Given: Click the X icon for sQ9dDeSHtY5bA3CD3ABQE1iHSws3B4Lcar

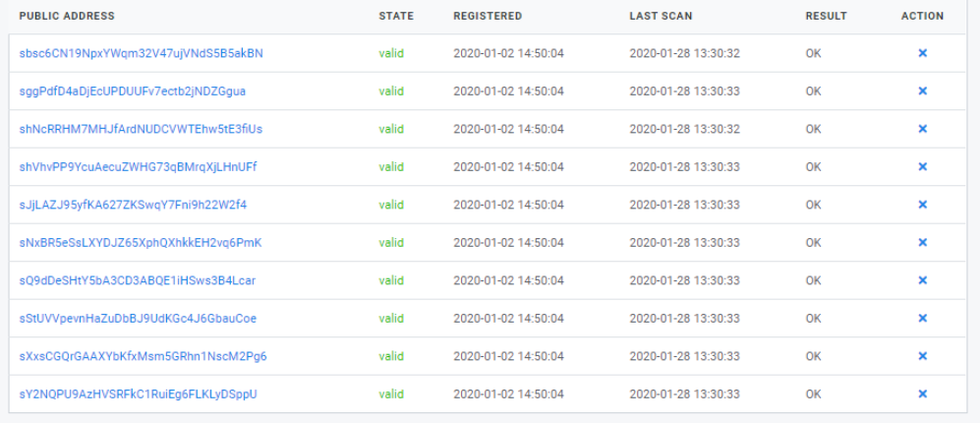Looking at the screenshot, I should (922, 280).
